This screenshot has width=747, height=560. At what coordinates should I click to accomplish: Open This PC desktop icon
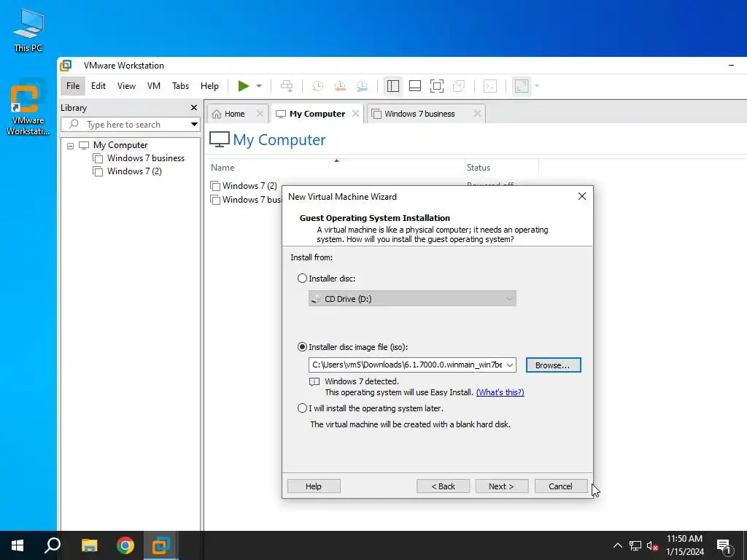[x=28, y=31]
